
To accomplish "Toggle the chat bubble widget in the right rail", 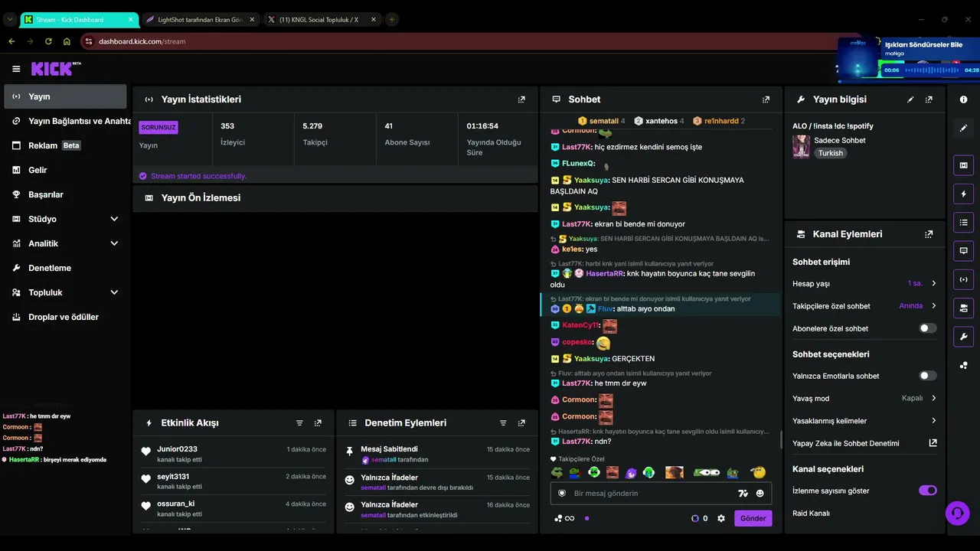I will click(x=963, y=251).
